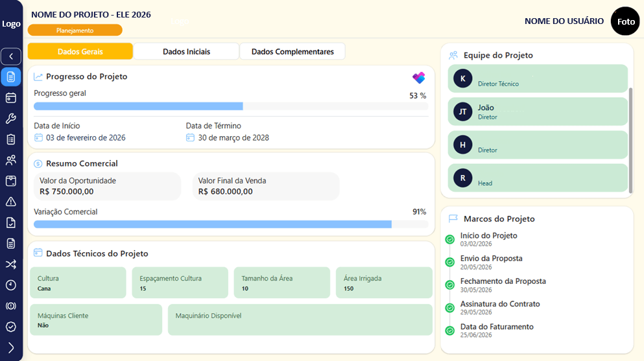
Task: Click the NOME DO PROJETO - ELE 2026 title
Action: 91,15
